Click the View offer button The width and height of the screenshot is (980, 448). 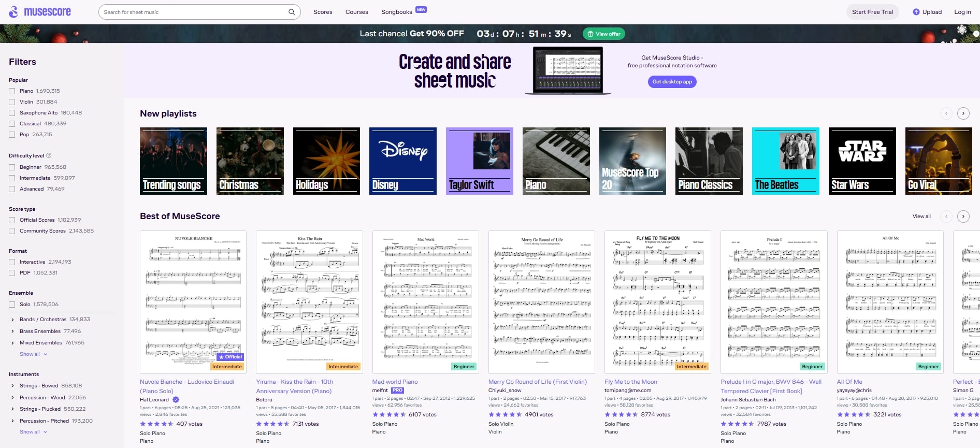pyautogui.click(x=604, y=34)
